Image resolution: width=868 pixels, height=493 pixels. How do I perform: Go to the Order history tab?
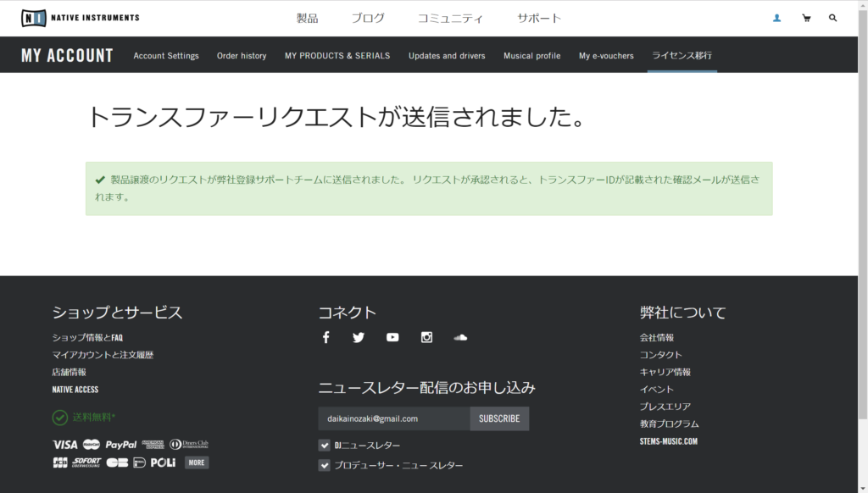(242, 56)
